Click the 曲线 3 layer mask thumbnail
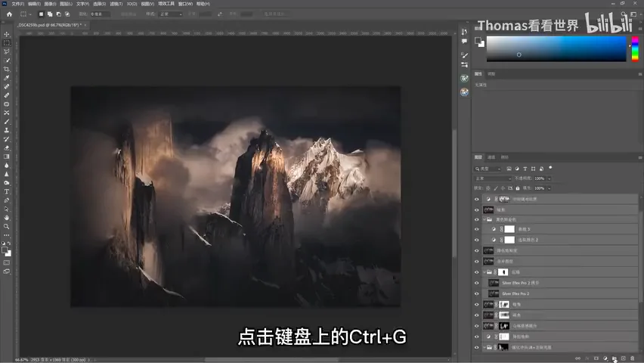Screen dimensions: 644x363 pyautogui.click(x=509, y=229)
